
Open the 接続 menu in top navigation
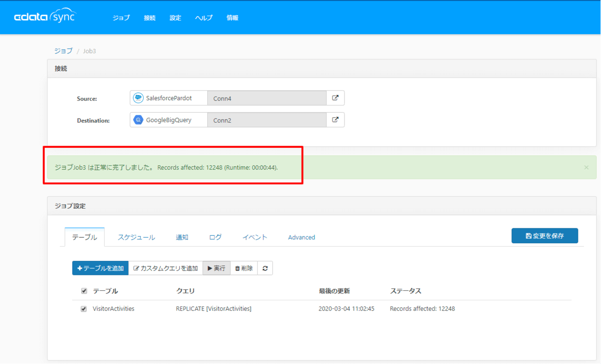click(x=150, y=18)
